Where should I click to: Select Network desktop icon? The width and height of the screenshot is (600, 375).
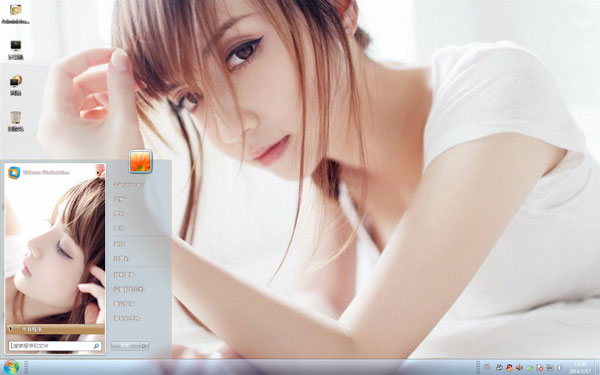(16, 86)
